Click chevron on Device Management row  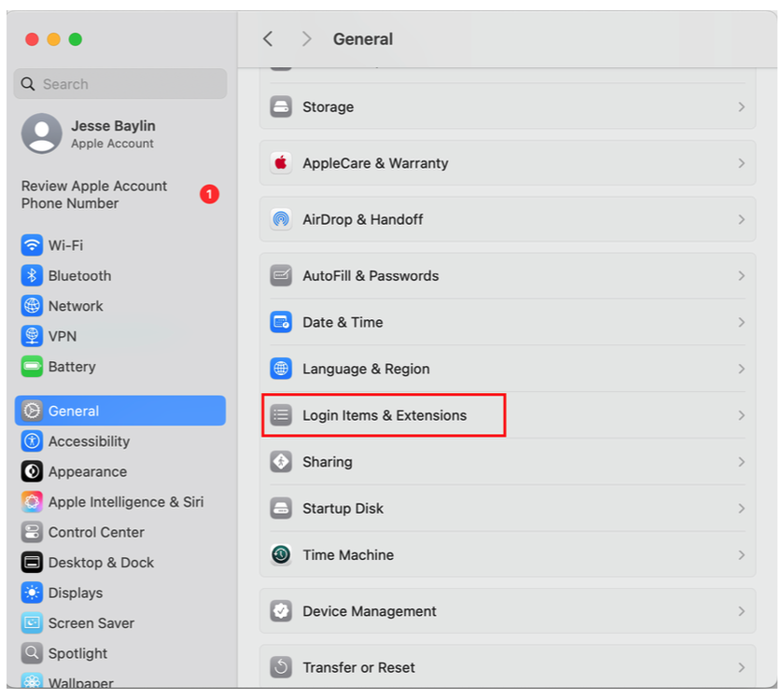(741, 611)
